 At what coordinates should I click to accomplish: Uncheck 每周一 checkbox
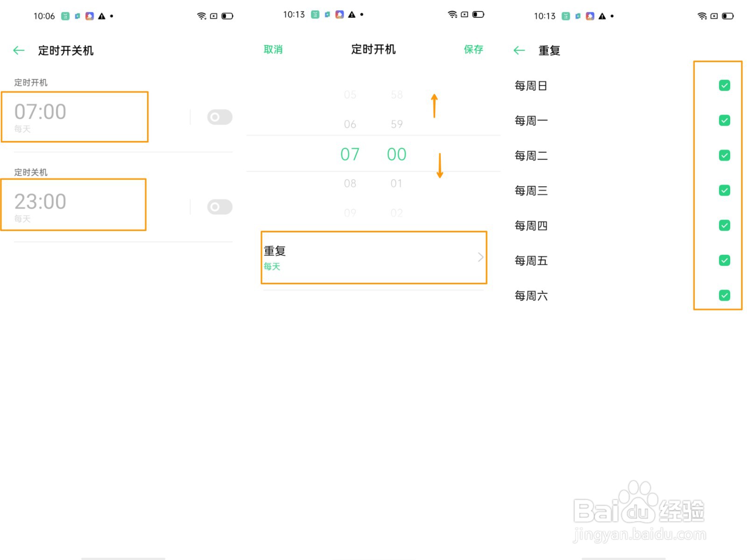pyautogui.click(x=725, y=120)
